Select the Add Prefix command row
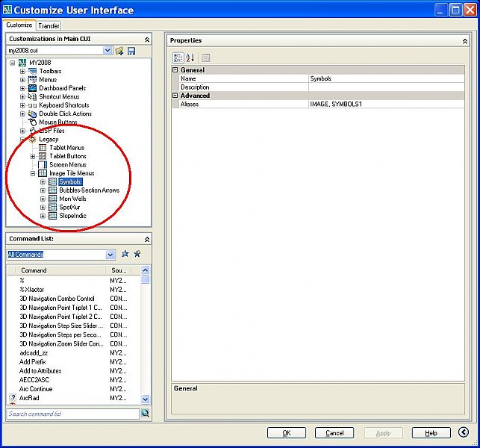Image resolution: width=480 pixels, height=448 pixels. [x=73, y=361]
